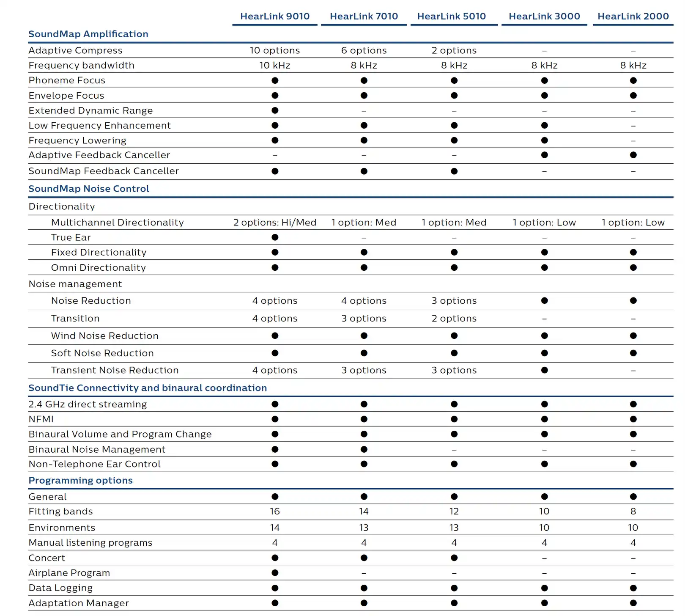This screenshot has height=616, width=685.
Task: Click the Programming options heading
Action: [80, 481]
